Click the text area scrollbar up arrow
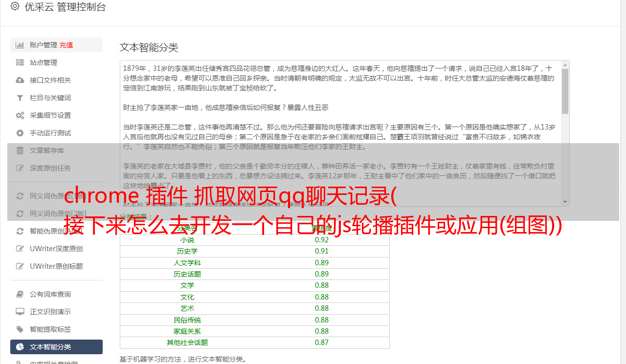 (565, 65)
